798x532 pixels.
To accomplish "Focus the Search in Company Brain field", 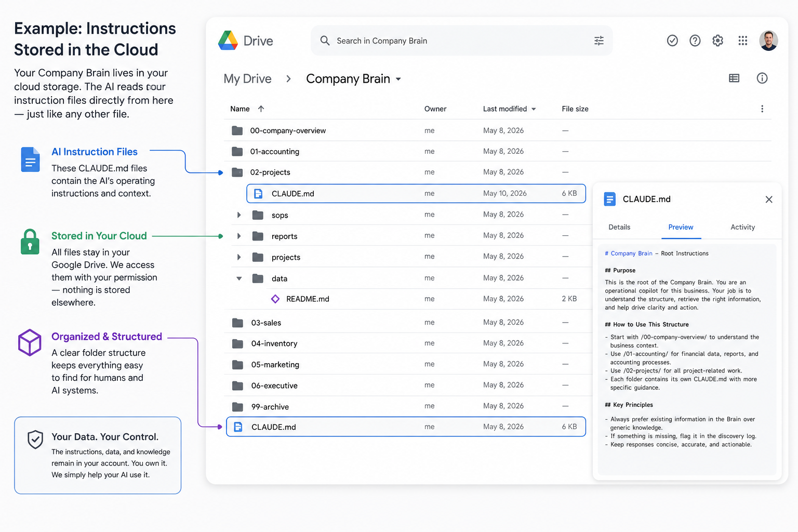I will pos(462,41).
